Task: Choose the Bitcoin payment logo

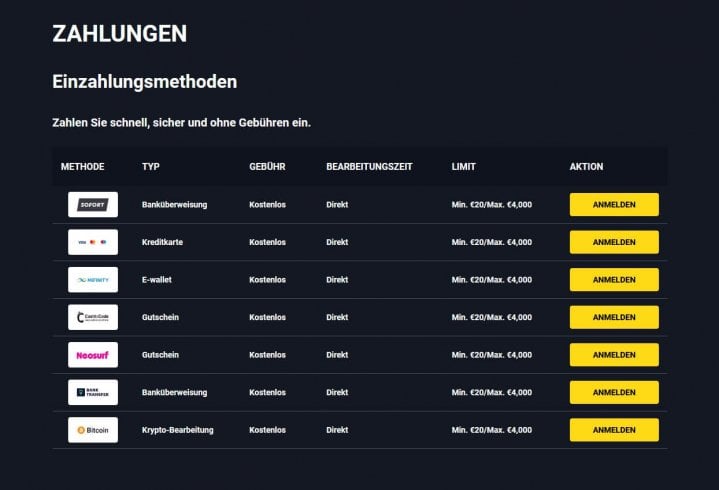Action: tap(93, 430)
